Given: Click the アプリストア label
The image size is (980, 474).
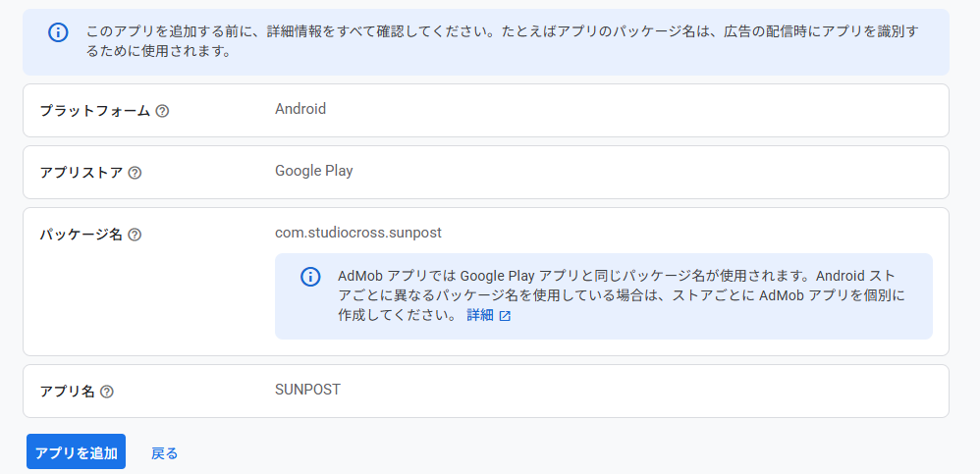Looking at the screenshot, I should coord(82,173).
